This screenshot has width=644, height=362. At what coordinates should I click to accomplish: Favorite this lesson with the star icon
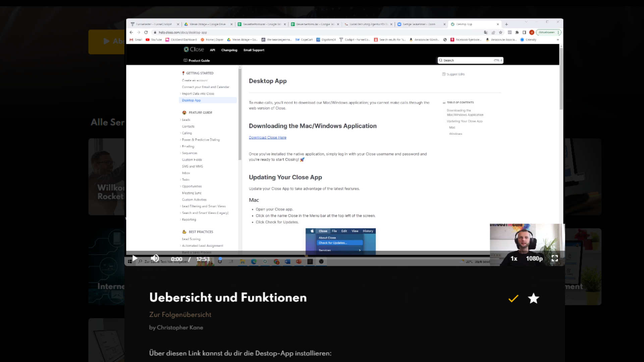point(533,298)
